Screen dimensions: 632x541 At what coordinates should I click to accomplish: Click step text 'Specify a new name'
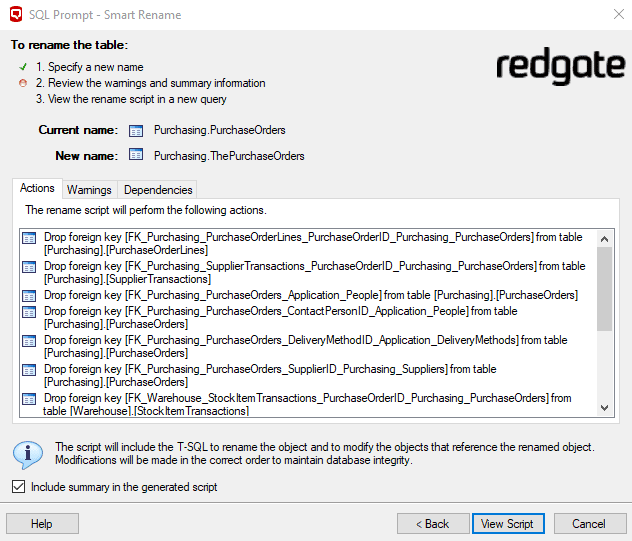pyautogui.click(x=96, y=67)
